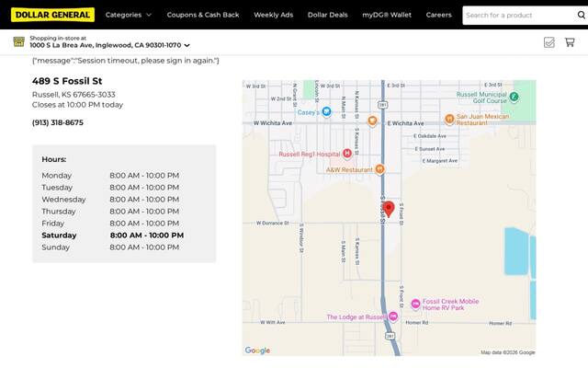Click Highway 281 shield near 3rd St
The height and width of the screenshot is (368, 588).
point(382,105)
